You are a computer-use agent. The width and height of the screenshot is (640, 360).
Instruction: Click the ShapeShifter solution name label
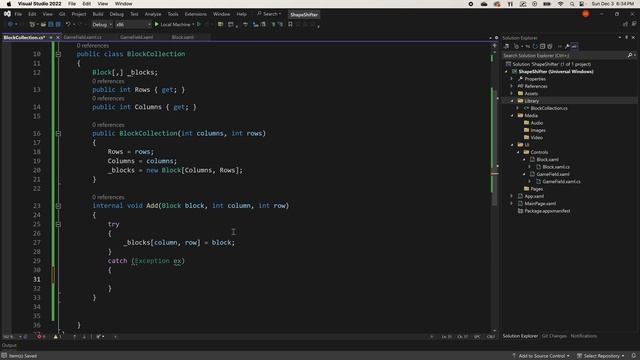[x=304, y=15]
